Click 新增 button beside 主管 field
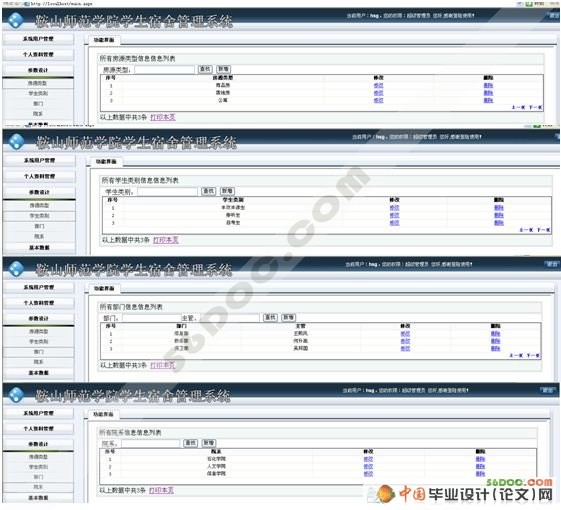Image resolution: width=561 pixels, height=510 pixels. point(289,317)
